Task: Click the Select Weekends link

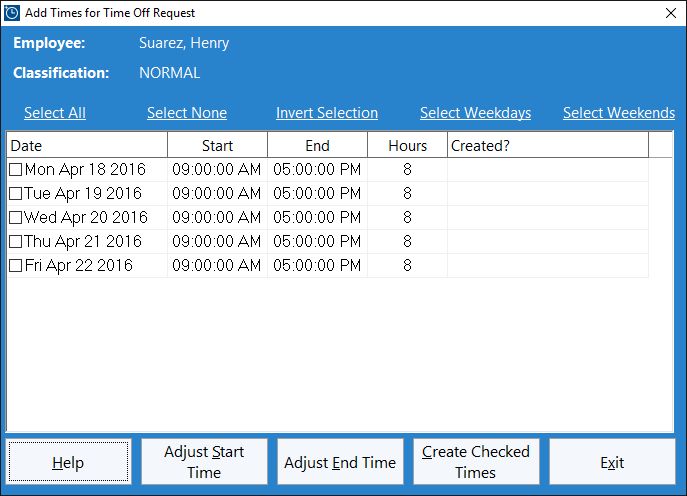Action: click(x=619, y=113)
